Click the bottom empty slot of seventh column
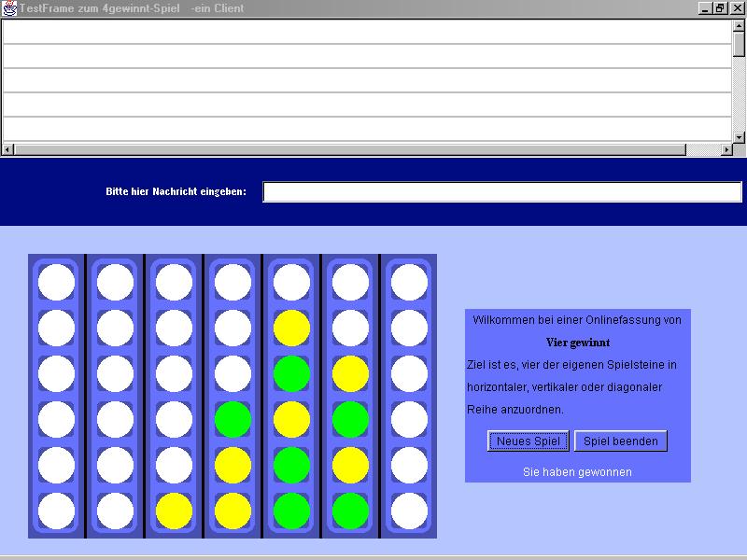Viewport: 747px width, 560px height. click(x=409, y=511)
